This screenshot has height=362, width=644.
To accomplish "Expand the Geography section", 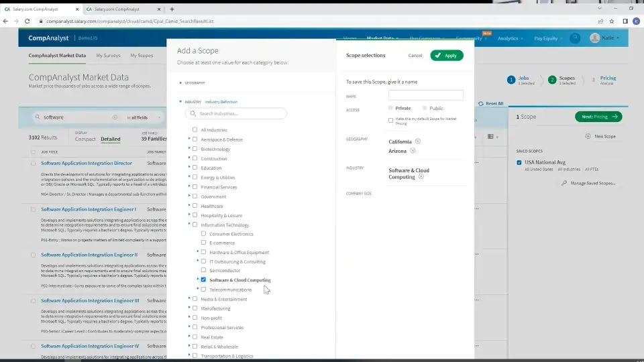I will click(x=180, y=83).
